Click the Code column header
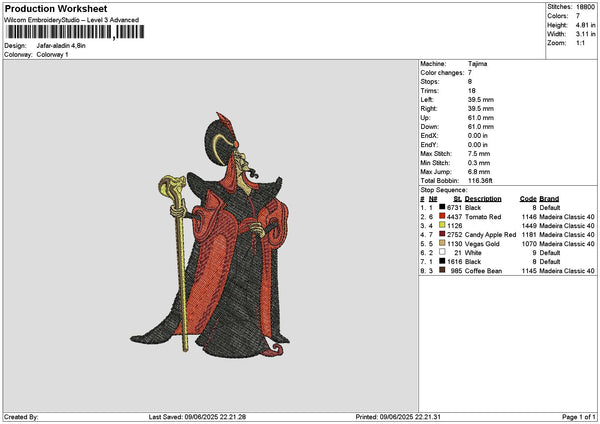The image size is (600, 424). point(528,199)
